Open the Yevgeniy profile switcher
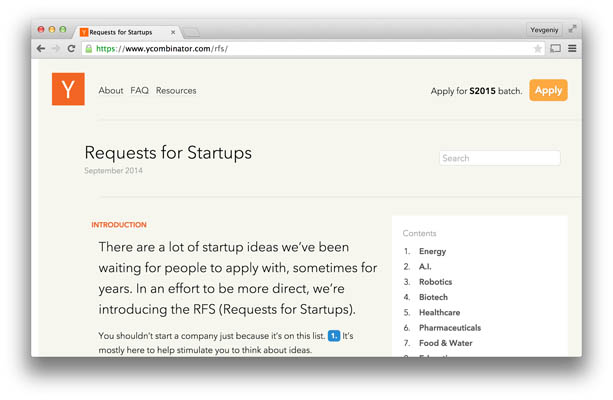 point(545,30)
